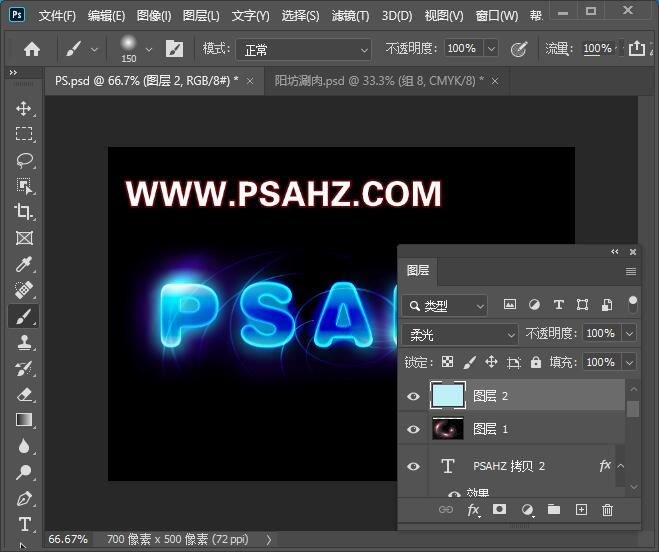The height and width of the screenshot is (552, 659).
Task: Create a new layer group
Action: (554, 510)
